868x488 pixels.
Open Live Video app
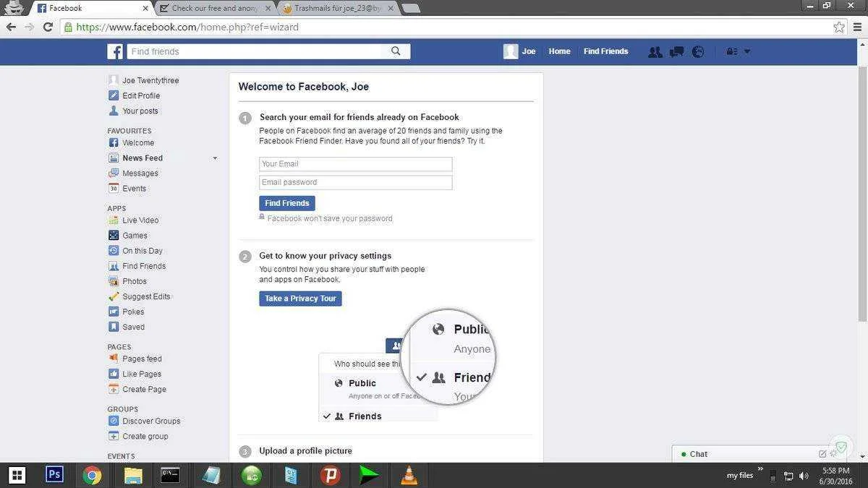click(x=140, y=220)
